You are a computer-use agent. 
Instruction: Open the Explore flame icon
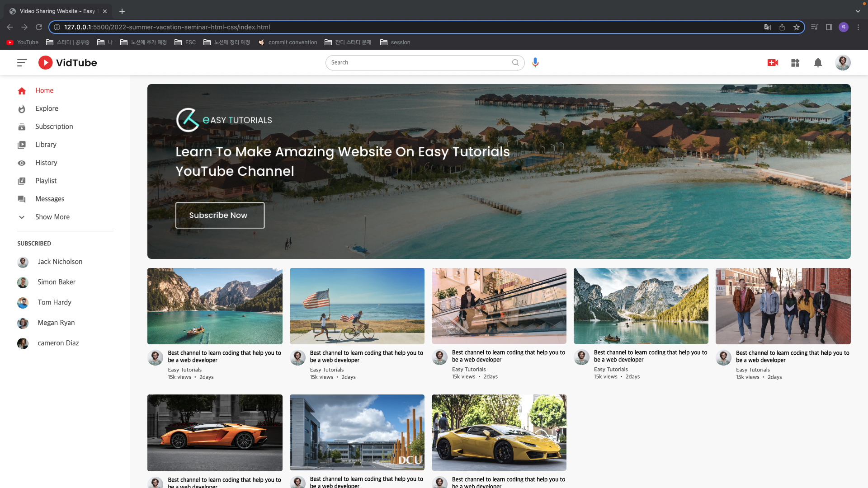point(22,109)
